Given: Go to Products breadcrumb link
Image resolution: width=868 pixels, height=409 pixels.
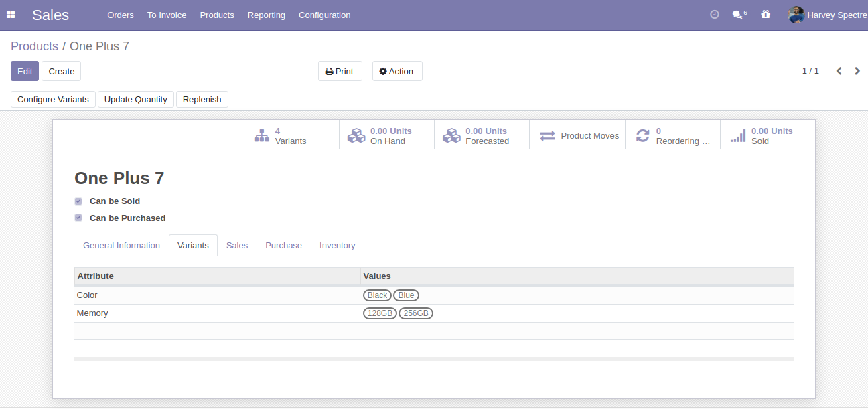Looking at the screenshot, I should click(34, 46).
